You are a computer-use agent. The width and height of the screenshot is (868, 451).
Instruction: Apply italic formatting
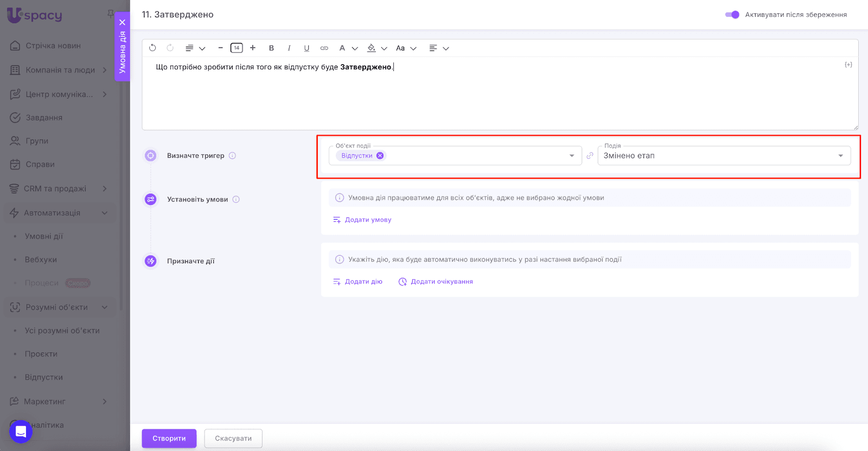tap(289, 48)
